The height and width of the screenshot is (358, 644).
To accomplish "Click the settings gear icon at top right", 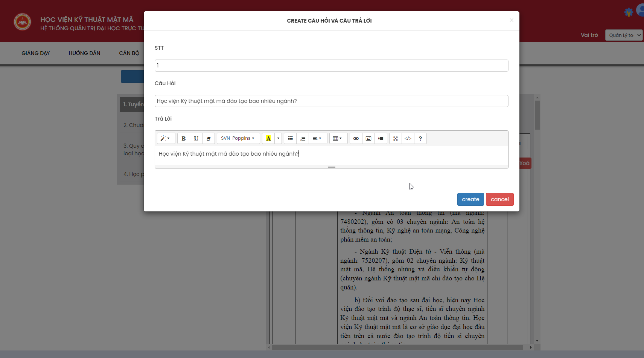I will coord(628,12).
